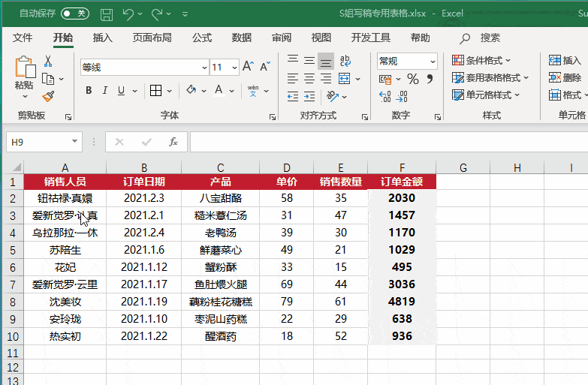
Task: Click the formula bar input
Action: (x=389, y=142)
